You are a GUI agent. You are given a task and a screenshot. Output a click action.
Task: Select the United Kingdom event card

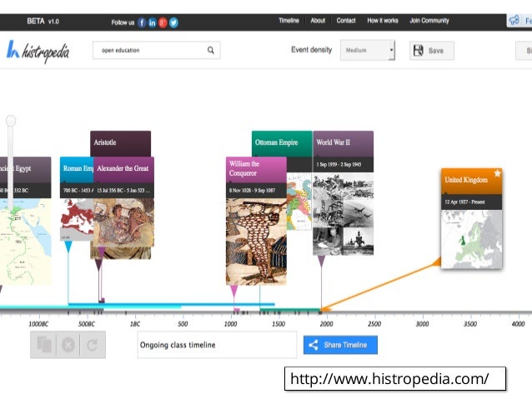pyautogui.click(x=472, y=218)
